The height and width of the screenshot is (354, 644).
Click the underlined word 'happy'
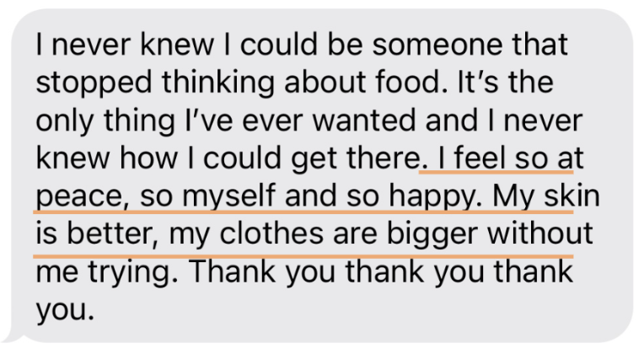[431, 197]
